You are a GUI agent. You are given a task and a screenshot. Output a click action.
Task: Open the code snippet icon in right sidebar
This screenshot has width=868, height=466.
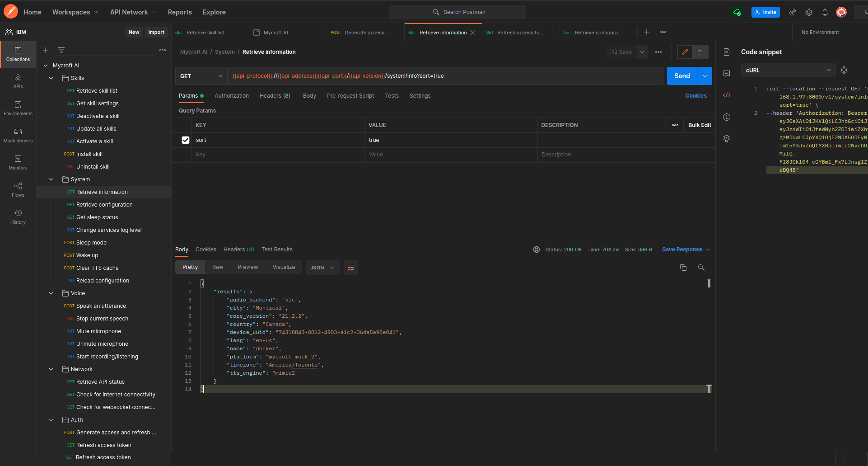pyautogui.click(x=727, y=95)
